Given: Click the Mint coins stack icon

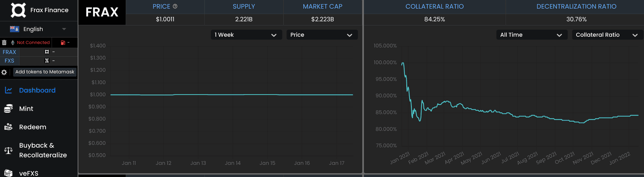Looking at the screenshot, I should (8, 109).
